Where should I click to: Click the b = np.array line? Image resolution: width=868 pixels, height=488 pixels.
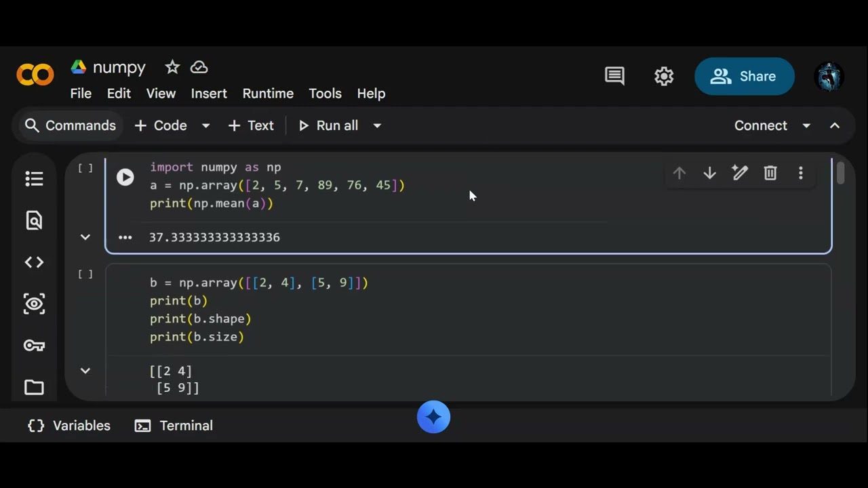pos(259,283)
